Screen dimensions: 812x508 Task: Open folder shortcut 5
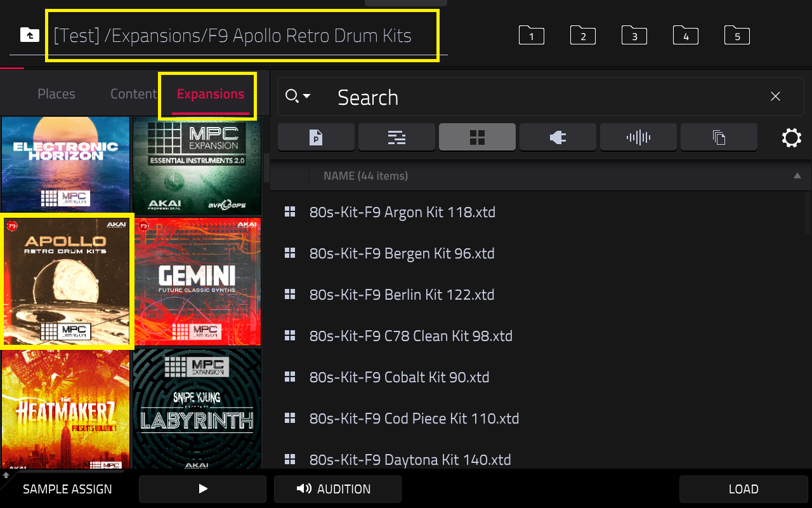coord(737,35)
